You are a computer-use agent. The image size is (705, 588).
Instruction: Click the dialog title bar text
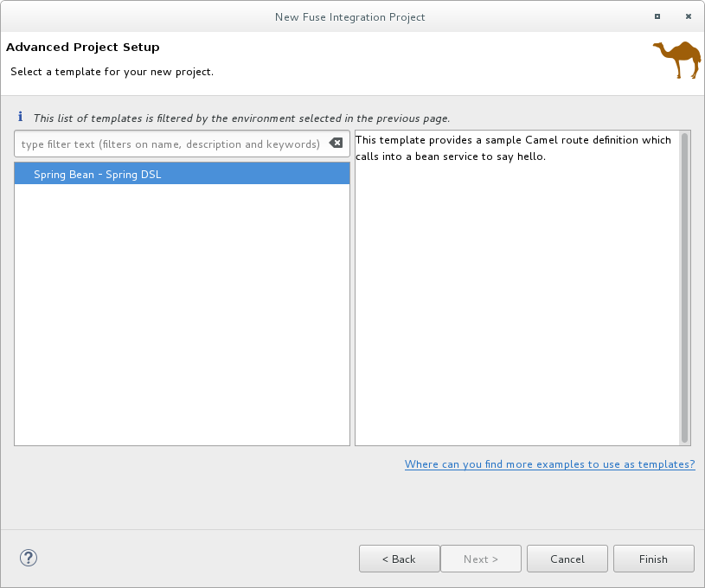coord(349,16)
